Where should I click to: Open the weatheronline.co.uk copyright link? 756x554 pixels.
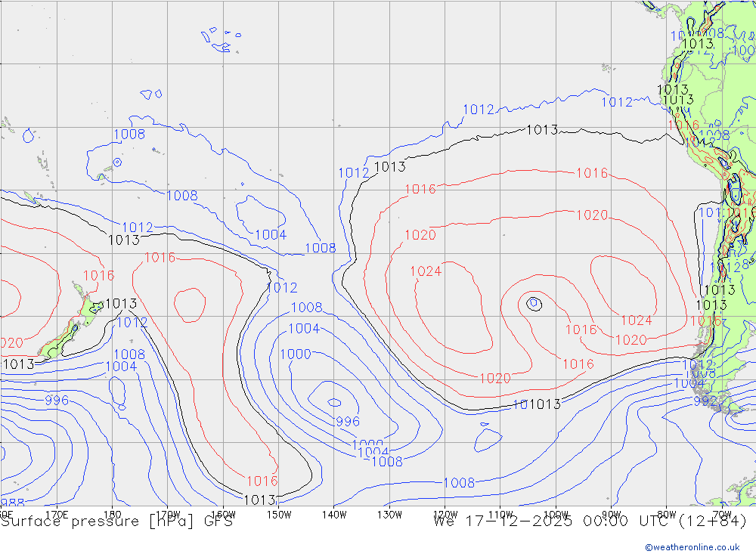tap(692, 547)
